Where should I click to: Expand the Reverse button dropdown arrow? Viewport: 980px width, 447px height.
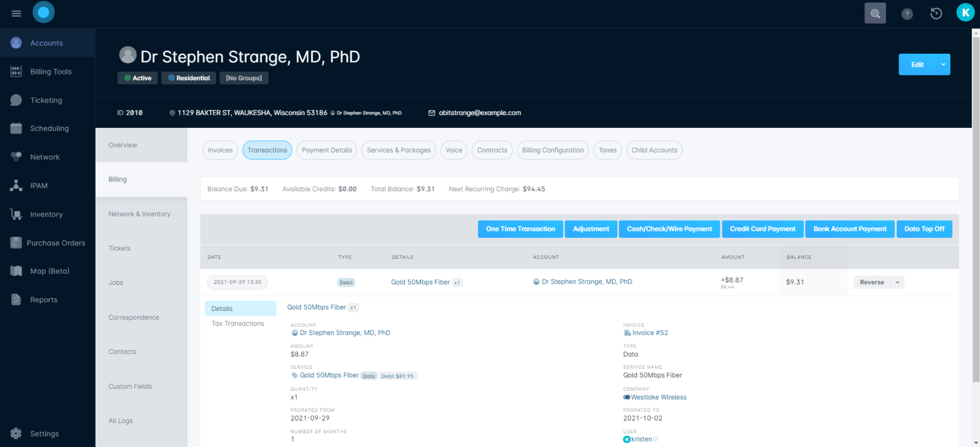(897, 282)
